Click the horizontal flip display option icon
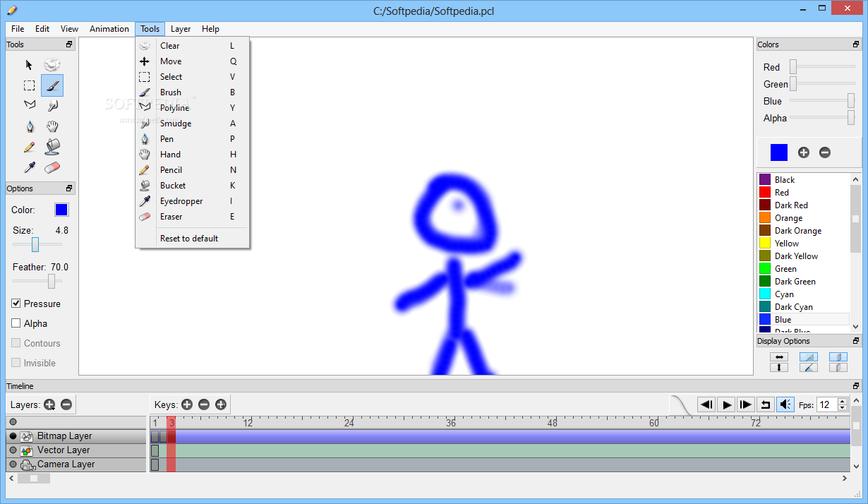868x504 pixels. click(x=779, y=357)
